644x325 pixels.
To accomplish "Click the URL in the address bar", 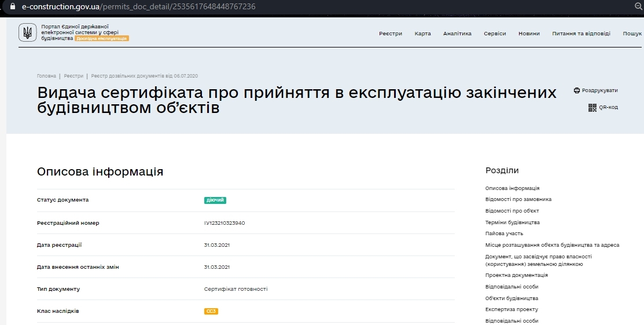I will tap(138, 6).
